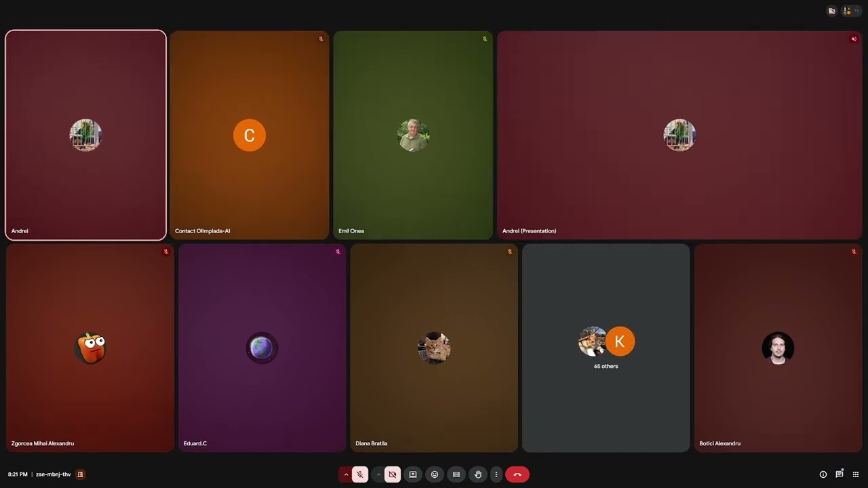Click the cat avatar of Diana Bratila

coord(434,348)
